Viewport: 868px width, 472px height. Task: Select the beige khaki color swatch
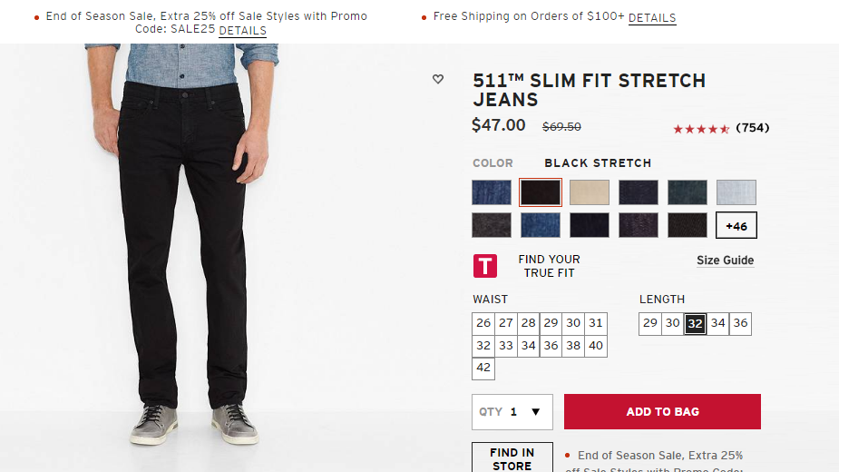[590, 192]
